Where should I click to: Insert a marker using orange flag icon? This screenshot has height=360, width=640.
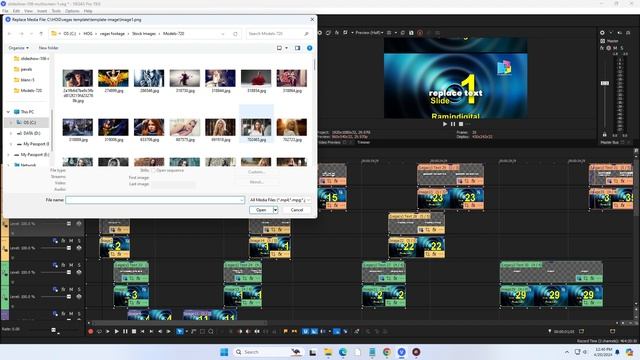(x=285, y=331)
